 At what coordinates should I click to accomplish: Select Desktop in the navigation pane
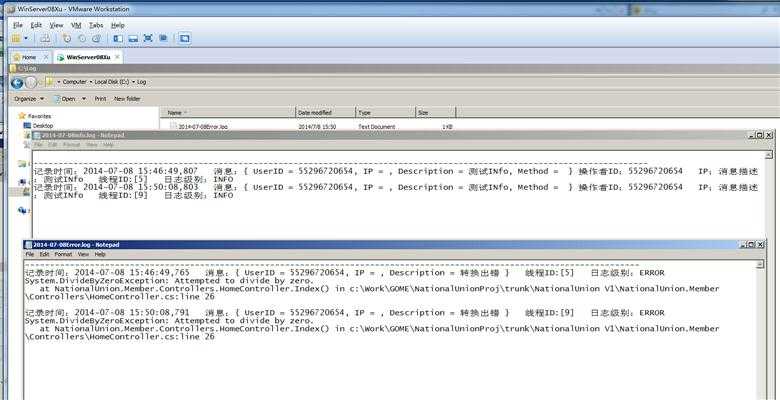43,126
